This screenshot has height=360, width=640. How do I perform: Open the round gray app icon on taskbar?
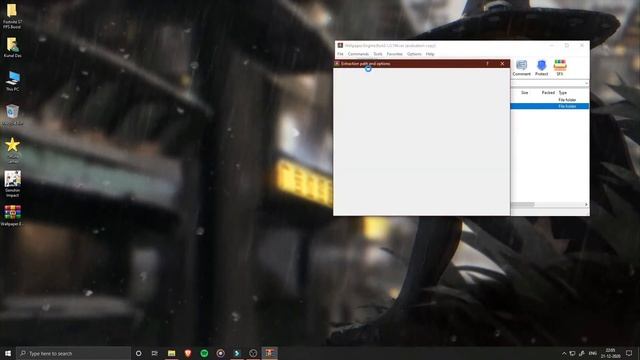click(253, 353)
